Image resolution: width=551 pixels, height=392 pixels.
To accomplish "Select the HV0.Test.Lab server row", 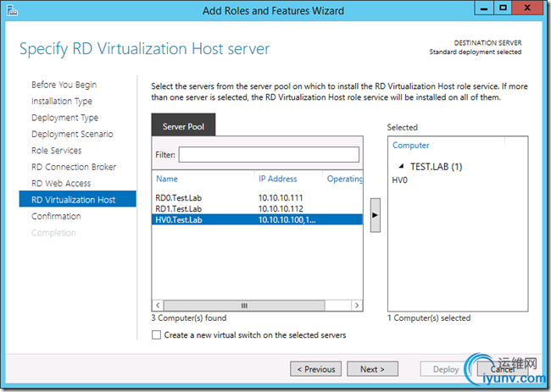I will pos(179,219).
